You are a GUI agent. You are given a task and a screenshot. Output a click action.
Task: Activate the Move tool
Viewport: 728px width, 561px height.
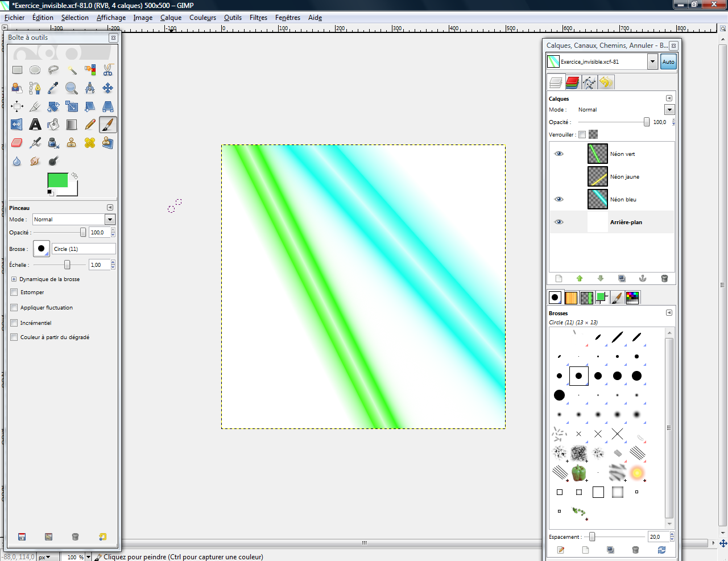[107, 88]
